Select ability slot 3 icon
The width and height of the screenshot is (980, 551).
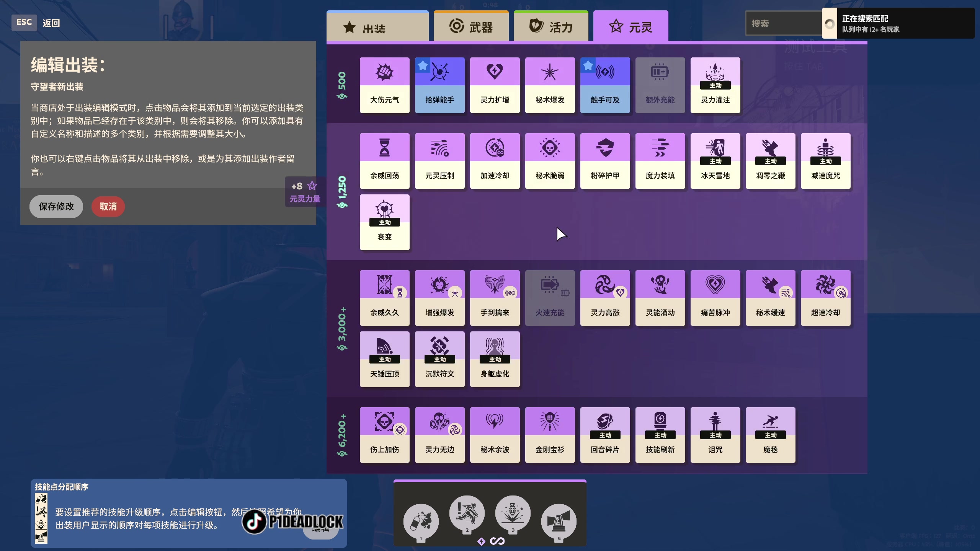coord(513,513)
